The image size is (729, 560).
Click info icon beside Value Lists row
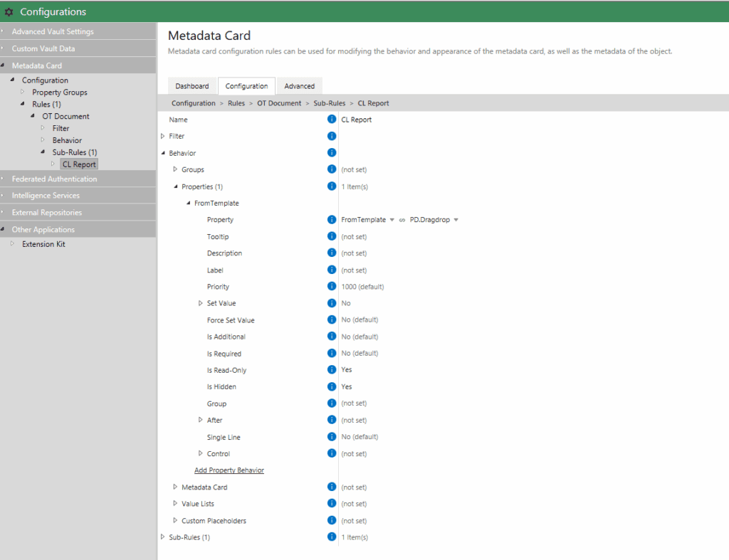[x=332, y=504]
